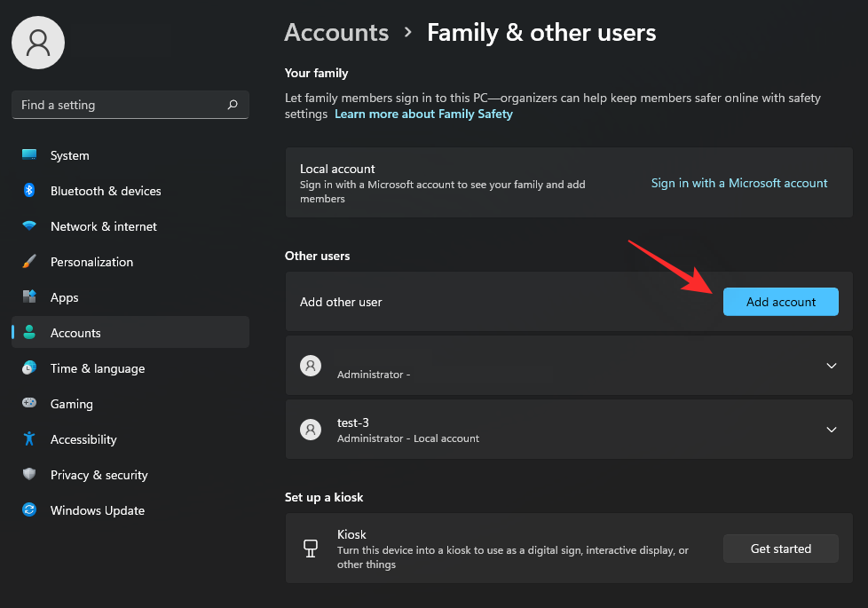This screenshot has width=868, height=608.
Task: Open the Accounts settings section
Action: 75,333
